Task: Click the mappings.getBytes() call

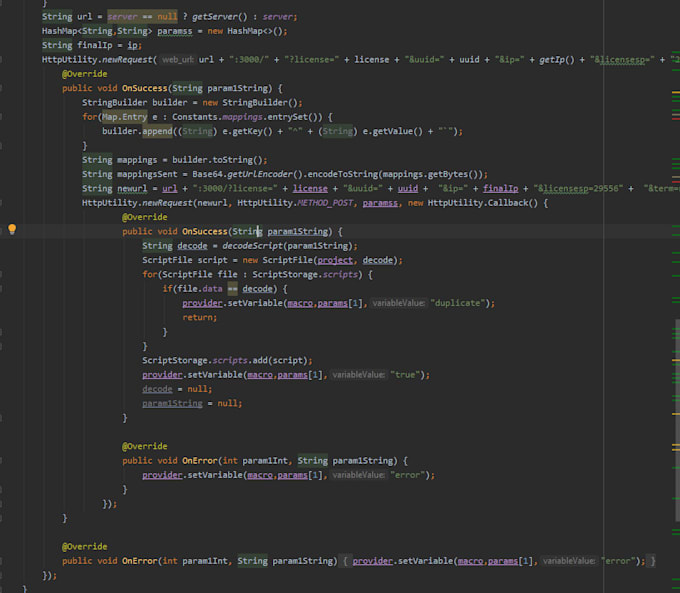Action: (431, 174)
